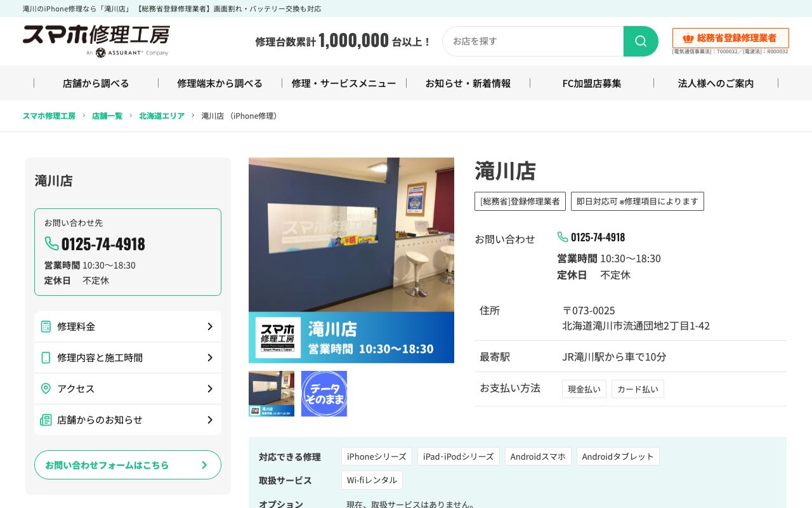Open the 店舗から調べる menu

(x=96, y=83)
